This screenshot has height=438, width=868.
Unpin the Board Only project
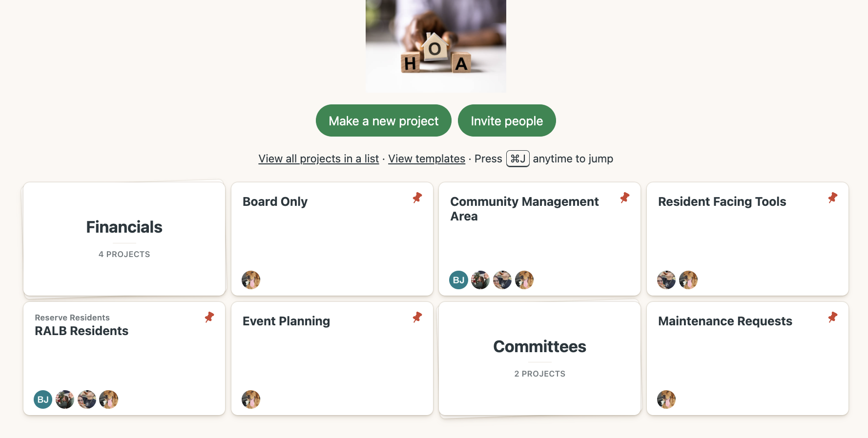pyautogui.click(x=417, y=198)
